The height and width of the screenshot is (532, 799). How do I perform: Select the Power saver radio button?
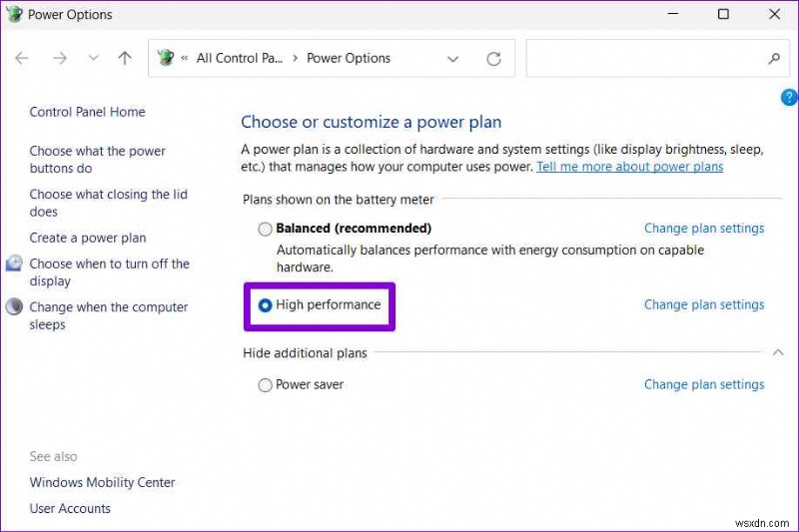(x=265, y=385)
